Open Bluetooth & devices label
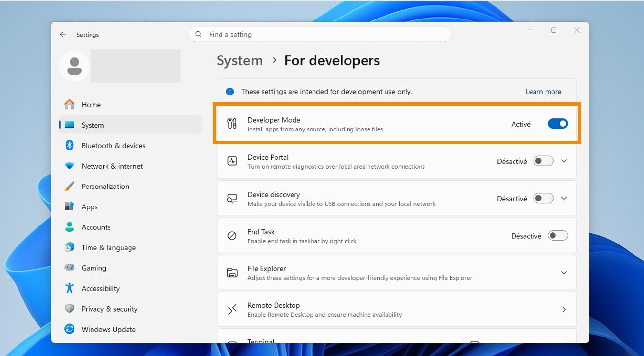 point(113,146)
